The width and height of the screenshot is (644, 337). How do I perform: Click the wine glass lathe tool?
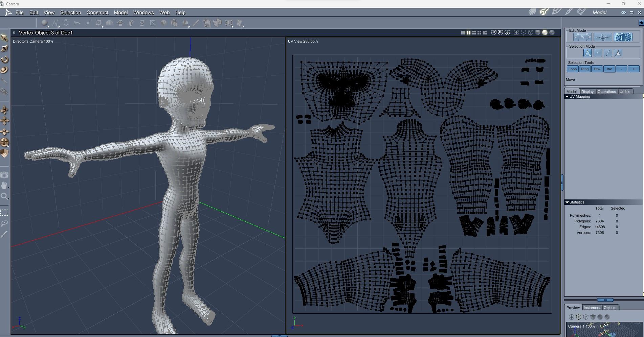tap(142, 23)
